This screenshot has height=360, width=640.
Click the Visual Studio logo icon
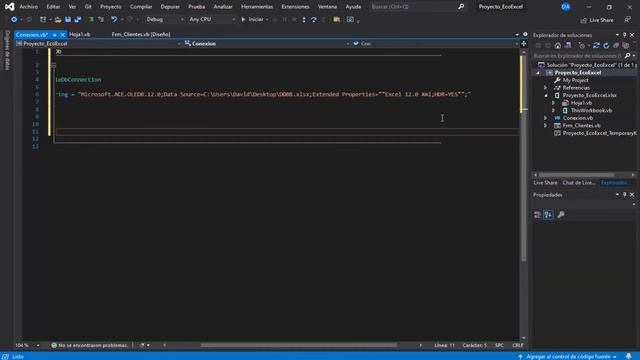[x=9, y=7]
